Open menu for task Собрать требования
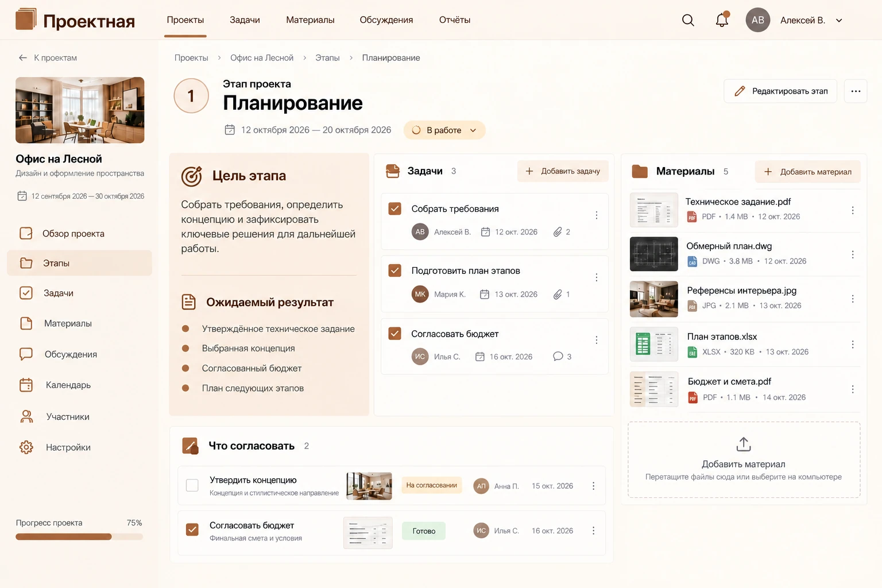Screen dimensions: 882x588 (597, 215)
